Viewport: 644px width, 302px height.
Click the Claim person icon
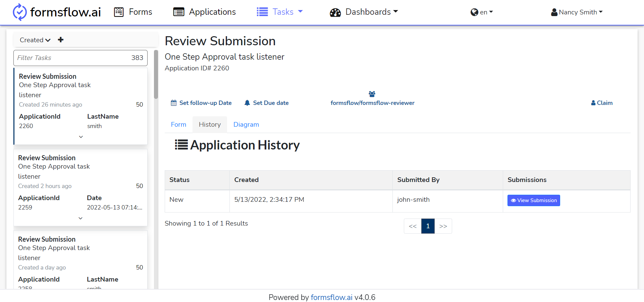tap(593, 103)
